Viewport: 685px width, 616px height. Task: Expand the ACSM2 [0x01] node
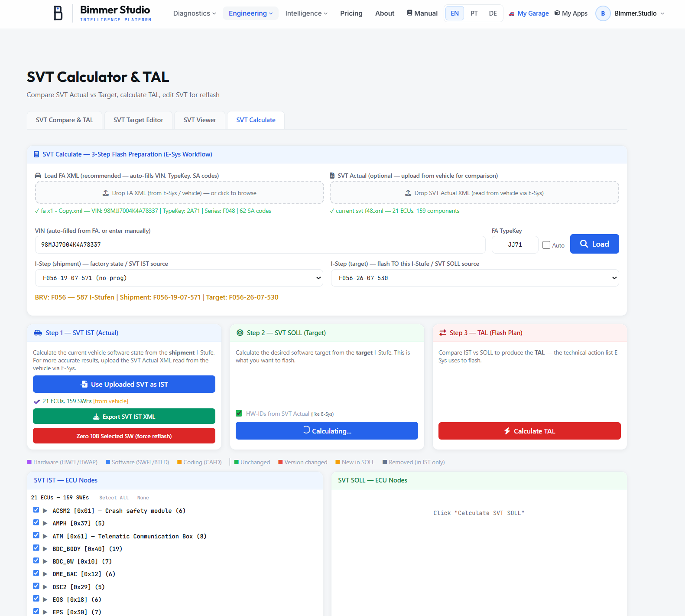point(45,511)
